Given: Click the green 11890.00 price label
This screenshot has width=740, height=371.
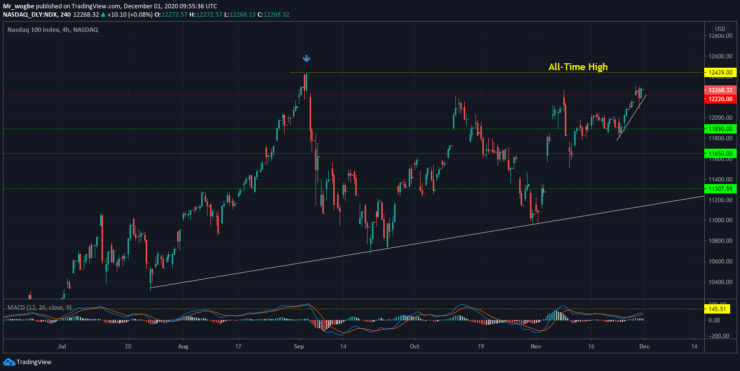Looking at the screenshot, I should tap(720, 129).
